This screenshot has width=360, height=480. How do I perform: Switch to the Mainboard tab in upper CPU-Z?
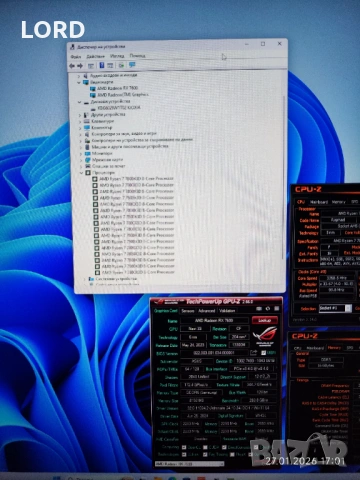click(x=319, y=202)
